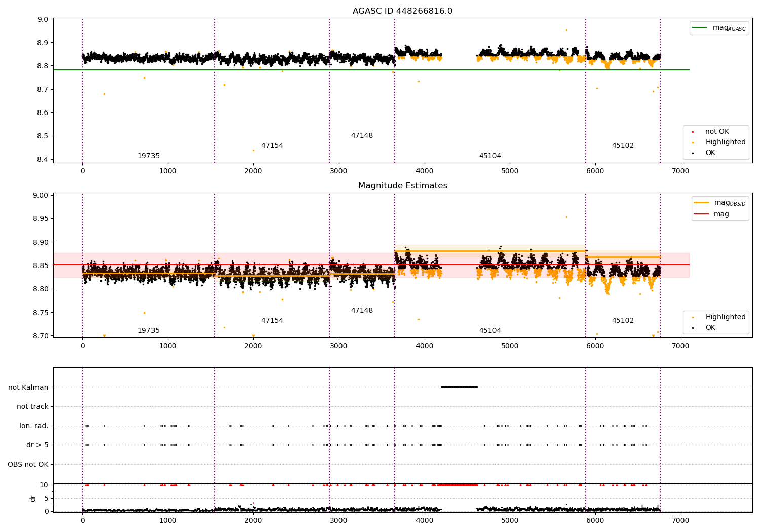Click obsid label 47148 in the top plot
The width and height of the screenshot is (760, 532).
362,136
